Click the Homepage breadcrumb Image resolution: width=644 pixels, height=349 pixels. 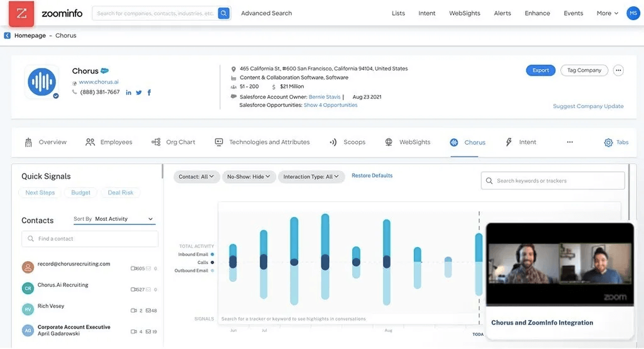click(30, 36)
